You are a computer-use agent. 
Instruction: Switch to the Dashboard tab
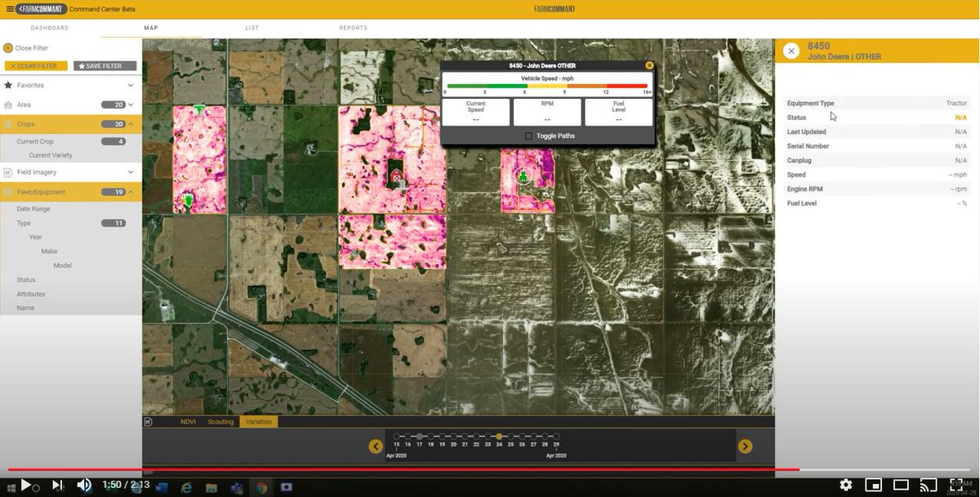pos(50,28)
